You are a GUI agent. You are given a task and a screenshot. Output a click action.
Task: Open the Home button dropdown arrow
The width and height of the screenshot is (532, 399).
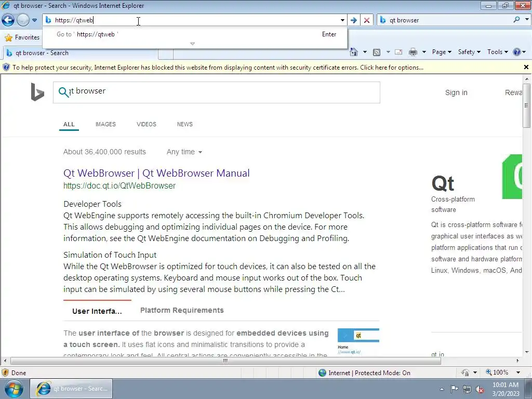365,52
